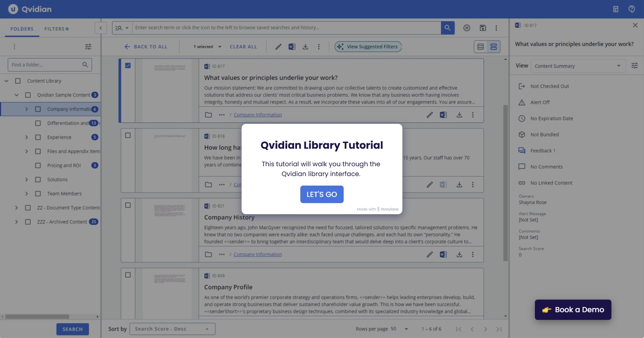Viewport: 644px width, 338px height.
Task: Download the Company History record
Action: point(459,254)
